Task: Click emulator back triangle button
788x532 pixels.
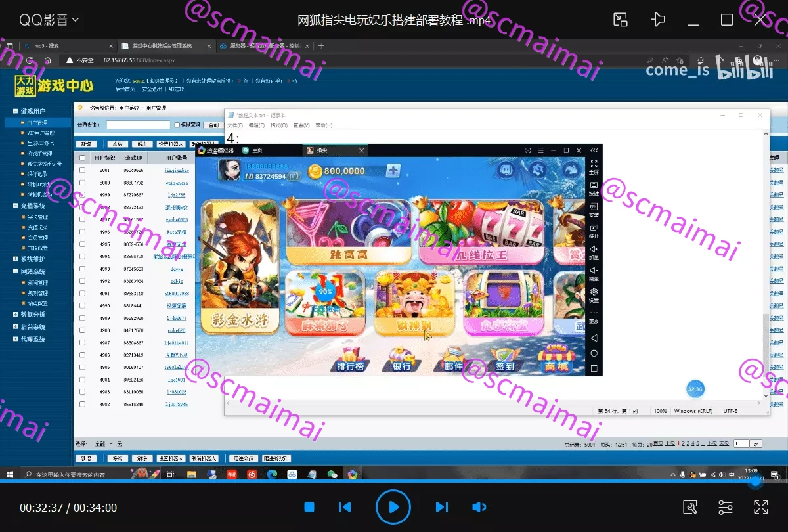Action: (x=594, y=338)
